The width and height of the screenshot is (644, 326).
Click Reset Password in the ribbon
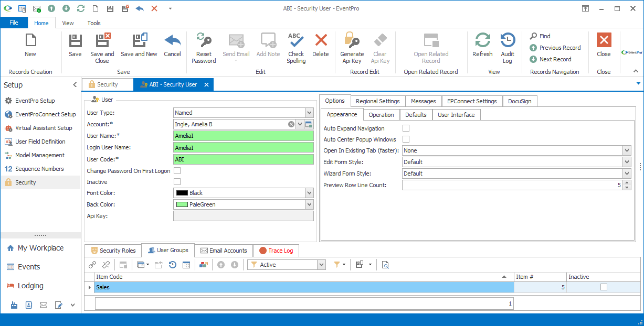pyautogui.click(x=204, y=48)
